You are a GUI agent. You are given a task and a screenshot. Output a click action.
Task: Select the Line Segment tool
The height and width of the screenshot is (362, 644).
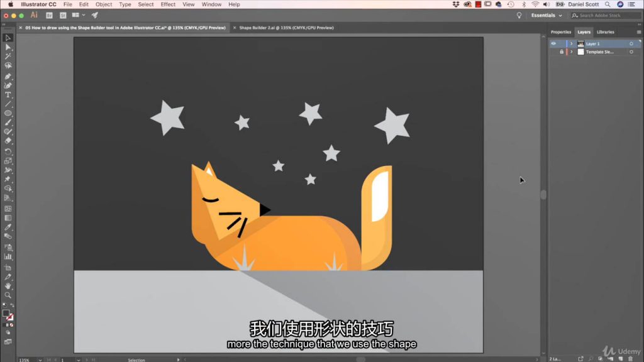[8, 104]
